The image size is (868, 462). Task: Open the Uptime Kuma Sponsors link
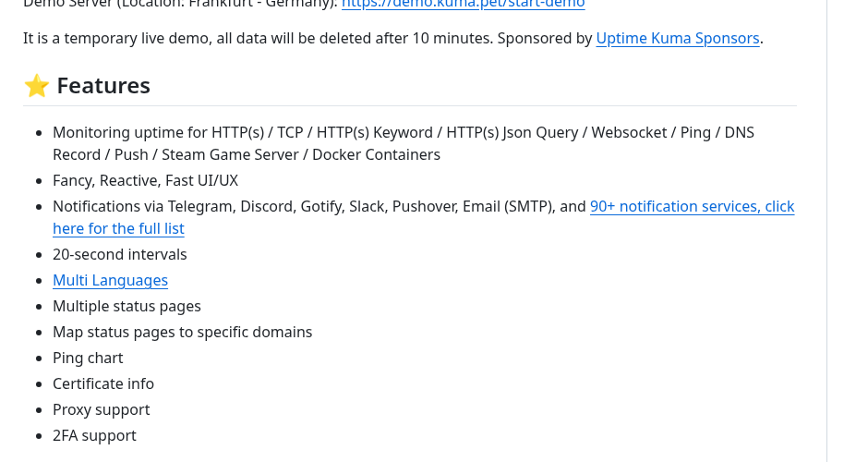coord(678,38)
